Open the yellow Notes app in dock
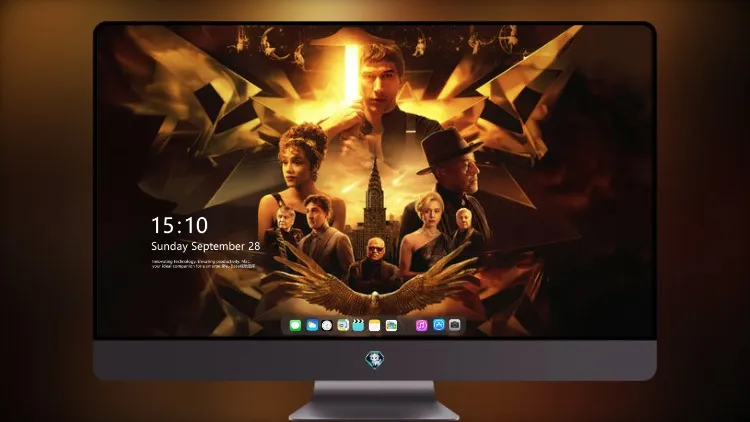 [375, 326]
